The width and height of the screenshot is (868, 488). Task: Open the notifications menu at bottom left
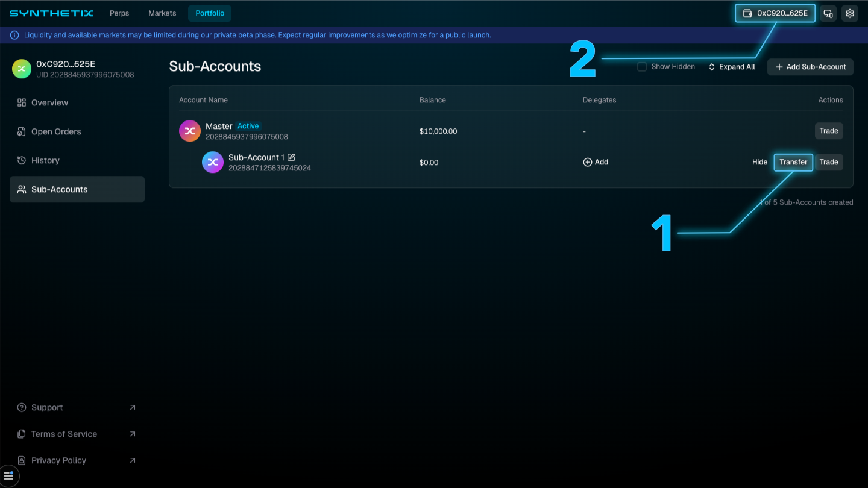click(x=9, y=476)
